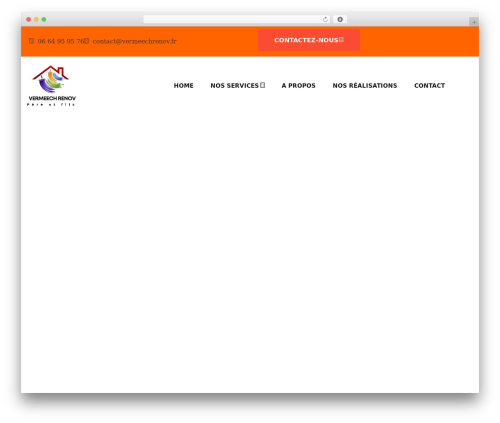Open the NOS RÉALISATIONS page
The height and width of the screenshot is (423, 500).
pos(365,86)
